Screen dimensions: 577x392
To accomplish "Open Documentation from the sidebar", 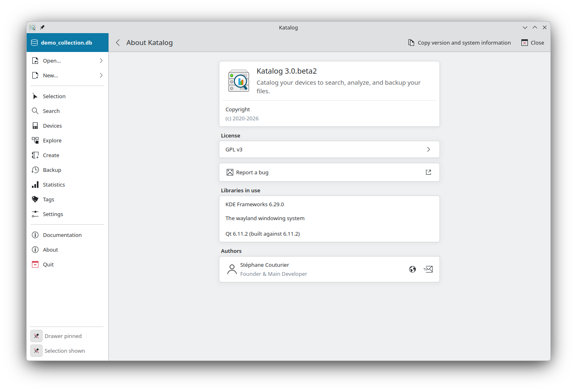I will 68,235.
